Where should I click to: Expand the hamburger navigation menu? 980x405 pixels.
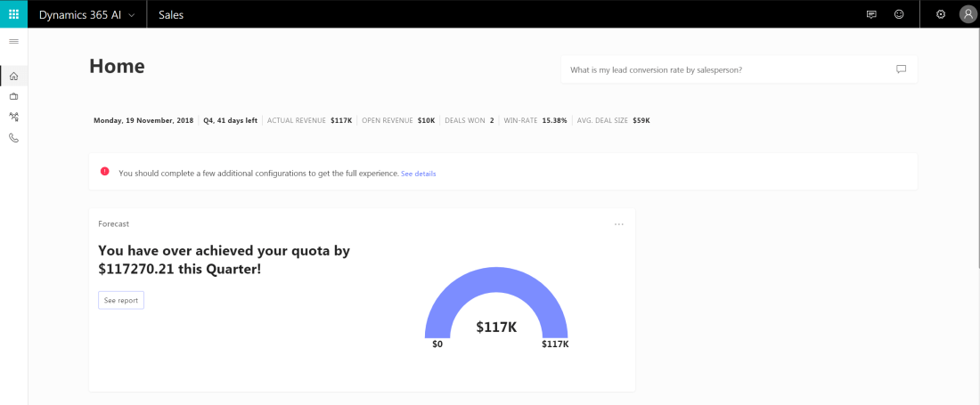[13, 42]
